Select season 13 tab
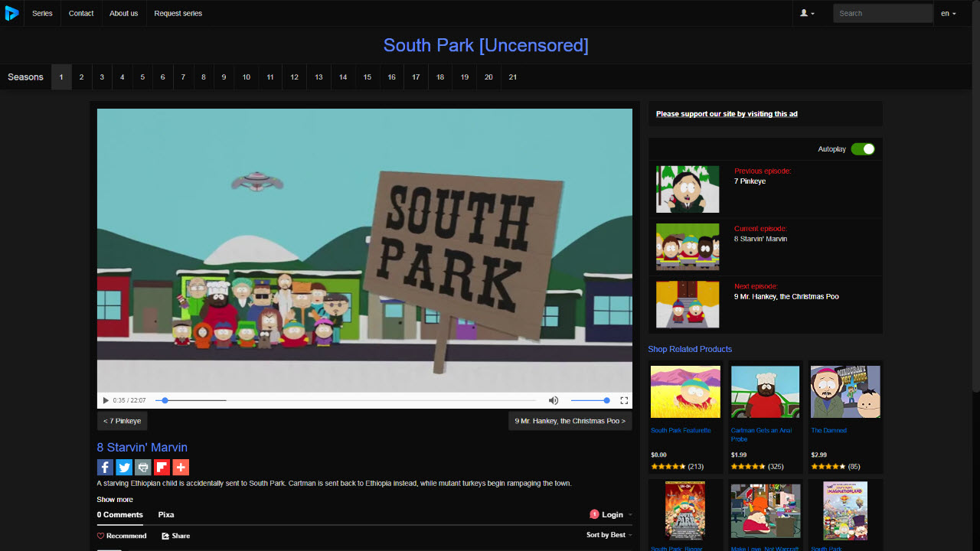 [x=318, y=77]
